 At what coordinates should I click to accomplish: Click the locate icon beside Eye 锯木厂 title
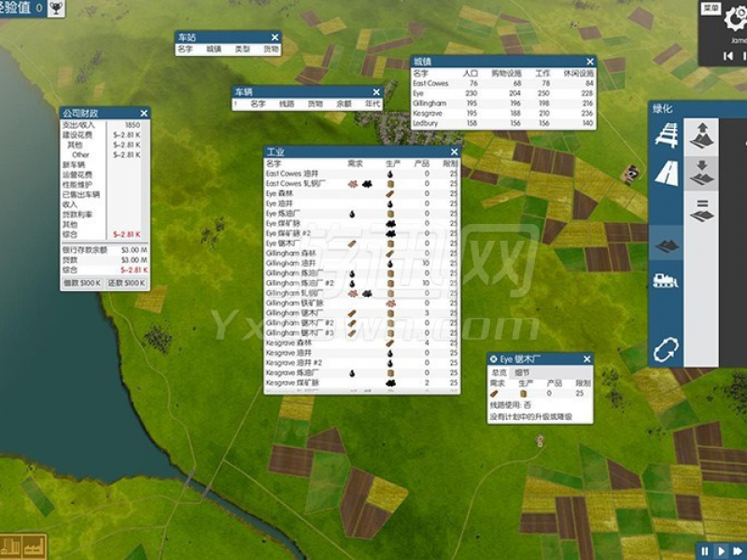[494, 359]
